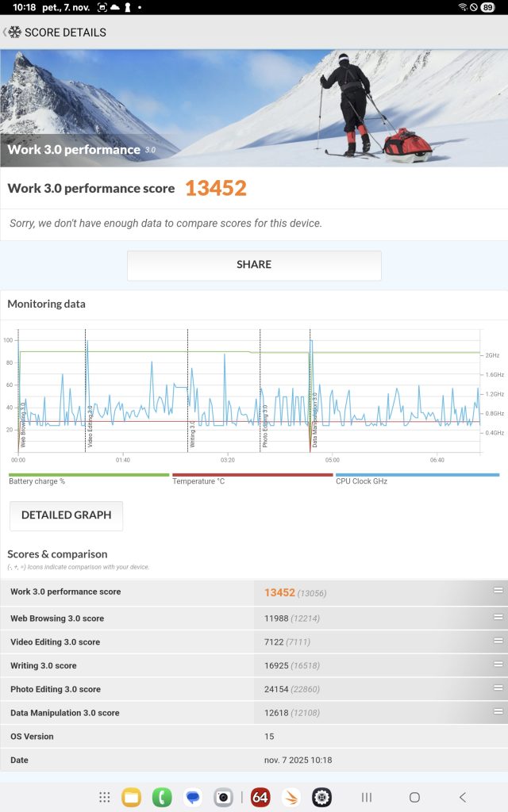508x812 pixels.
Task: Open the DETAILED GRAPH view
Action: coord(66,515)
